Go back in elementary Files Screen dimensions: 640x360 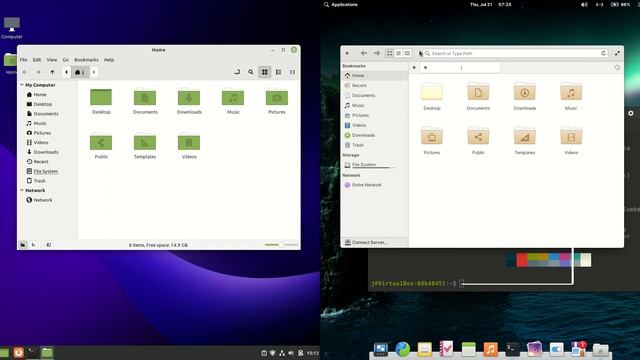tap(363, 53)
